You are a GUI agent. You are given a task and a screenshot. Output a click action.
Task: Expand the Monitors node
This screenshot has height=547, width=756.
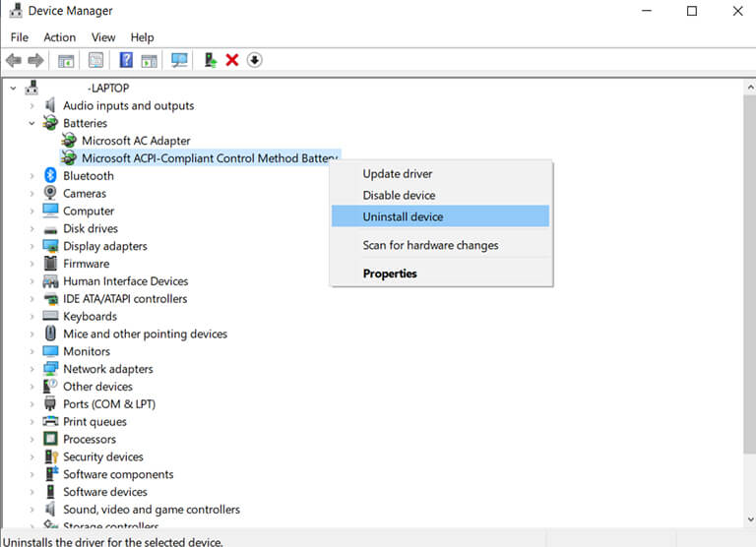coord(31,351)
